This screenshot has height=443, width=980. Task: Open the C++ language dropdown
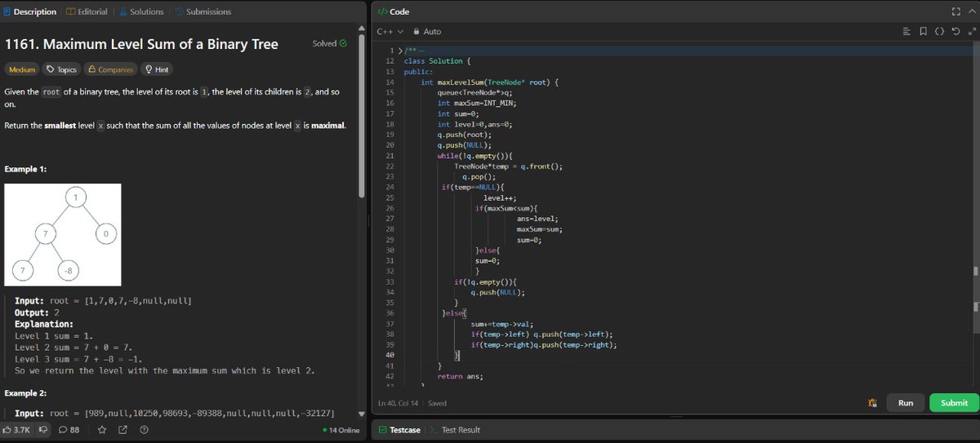(390, 31)
